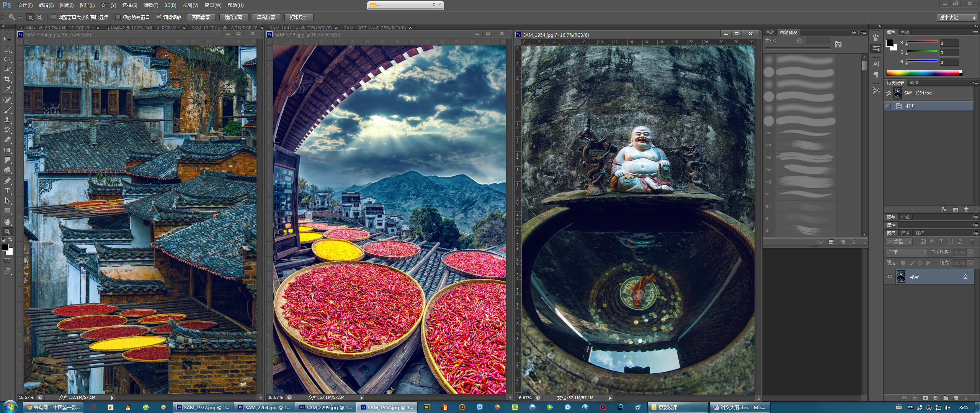Select the Pen tool
980x413 pixels.
[x=7, y=181]
